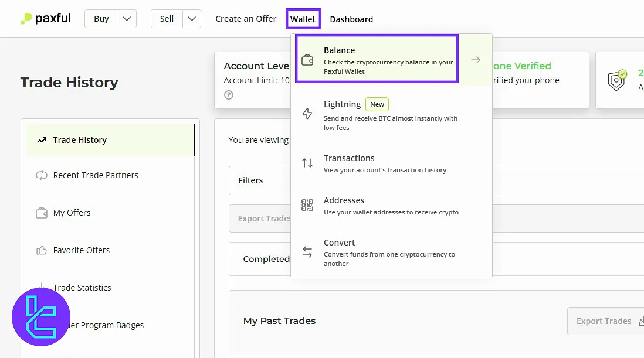Screen dimensions: 644x358
Task: Open Favorite Offers in sidebar
Action: click(82, 250)
